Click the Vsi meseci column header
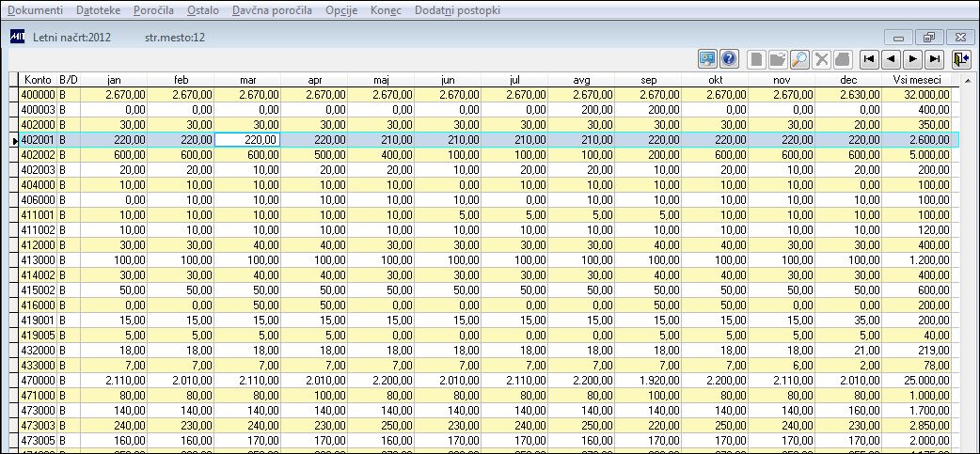The width and height of the screenshot is (980, 454). click(916, 80)
